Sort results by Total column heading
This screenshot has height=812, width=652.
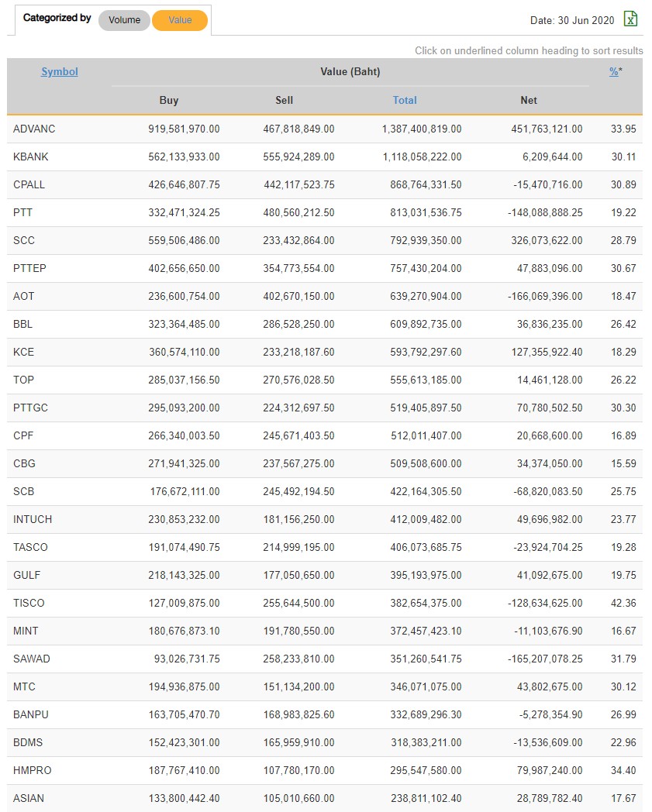click(x=405, y=100)
